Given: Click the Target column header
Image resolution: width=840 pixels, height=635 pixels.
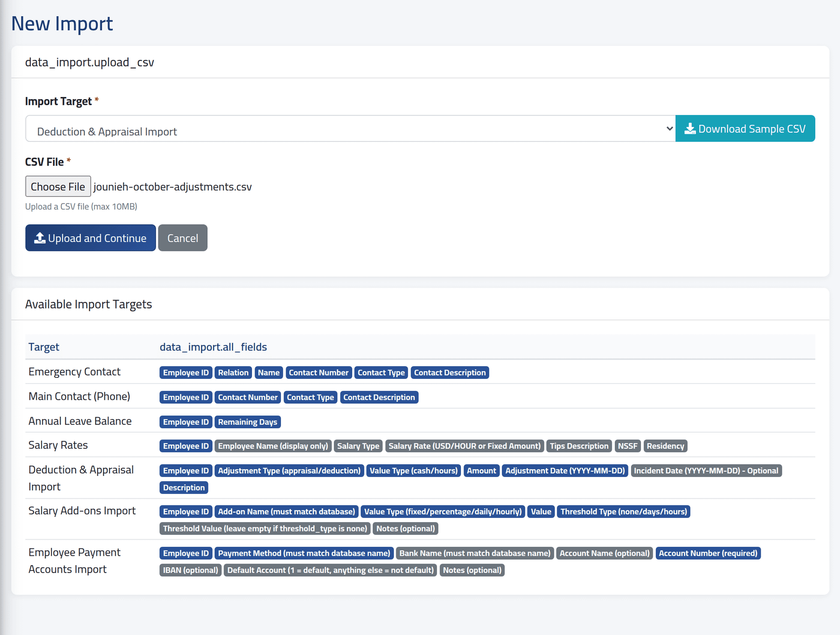Looking at the screenshot, I should click(x=44, y=347).
